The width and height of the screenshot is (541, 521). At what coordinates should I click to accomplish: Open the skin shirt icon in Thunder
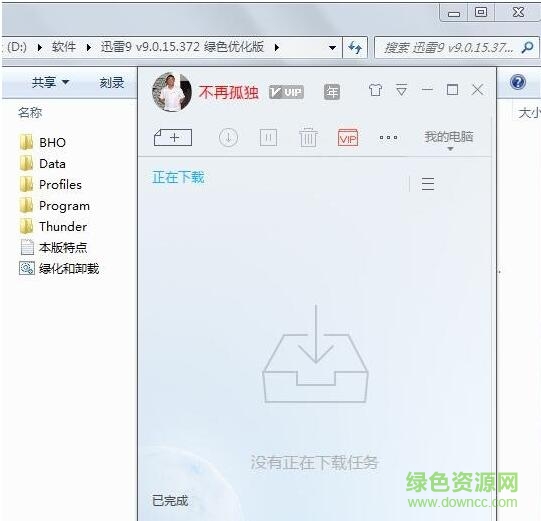375,90
